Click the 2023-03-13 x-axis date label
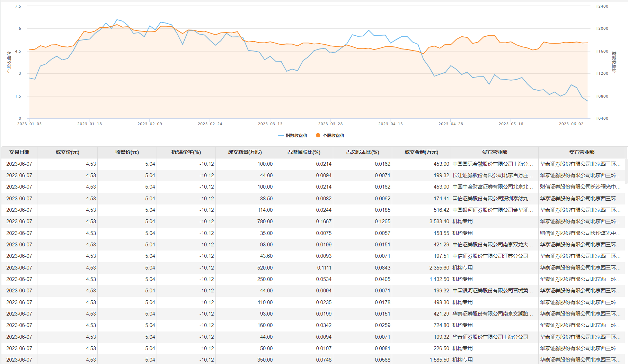628x364 pixels. click(x=270, y=124)
